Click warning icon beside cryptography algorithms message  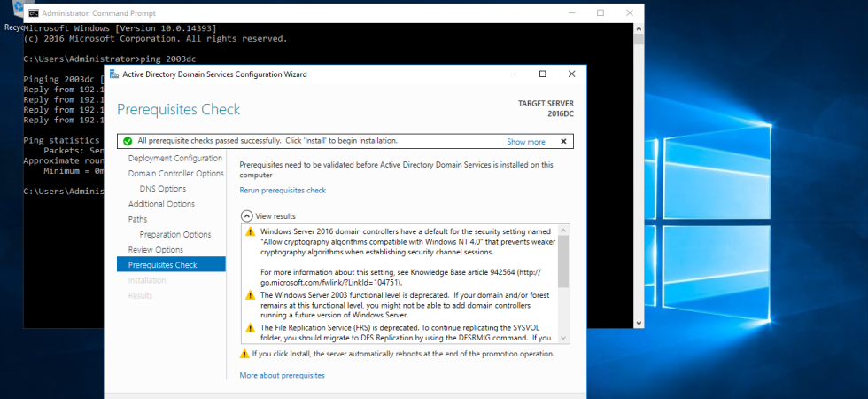coord(251,231)
